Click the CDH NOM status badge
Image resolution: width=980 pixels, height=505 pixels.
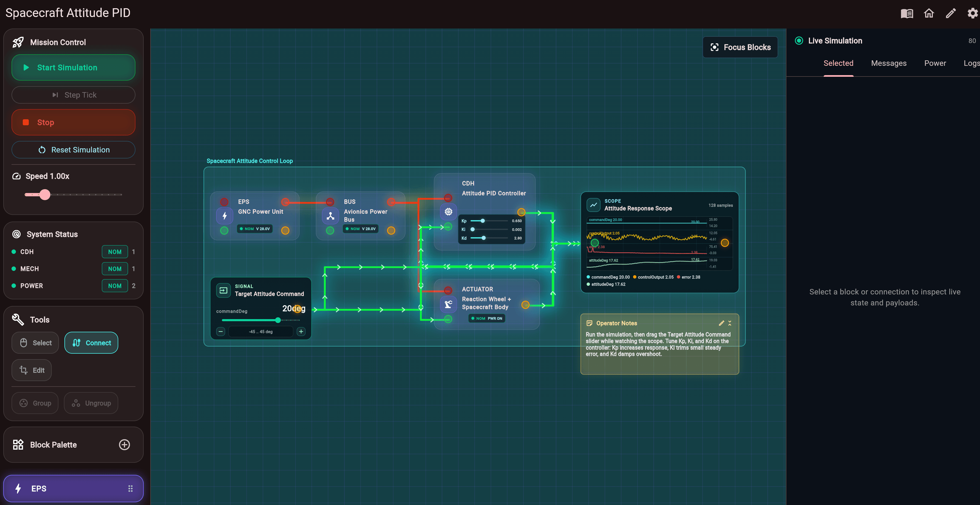click(x=115, y=252)
